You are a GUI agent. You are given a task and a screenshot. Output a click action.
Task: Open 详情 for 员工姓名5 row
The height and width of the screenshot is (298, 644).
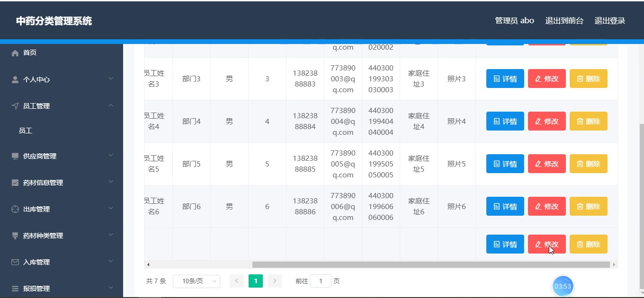pyautogui.click(x=505, y=164)
